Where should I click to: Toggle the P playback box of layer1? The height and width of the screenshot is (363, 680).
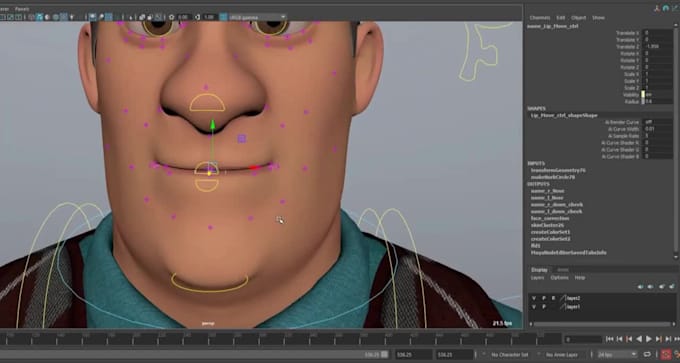[543, 307]
